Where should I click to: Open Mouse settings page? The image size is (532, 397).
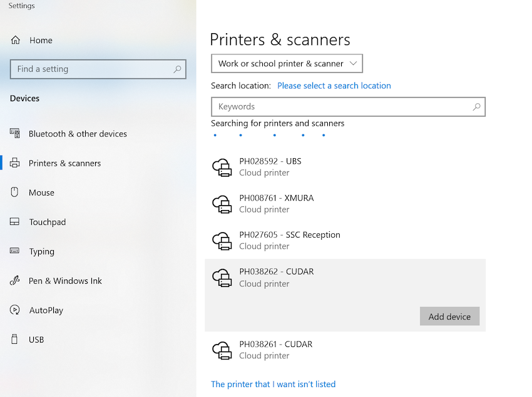(41, 193)
